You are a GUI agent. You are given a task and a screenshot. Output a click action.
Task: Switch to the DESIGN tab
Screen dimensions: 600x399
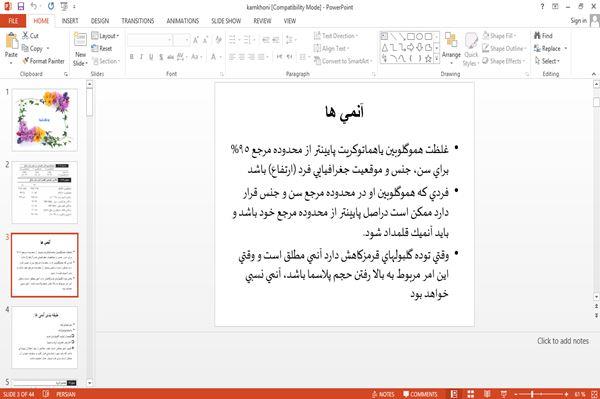(100, 21)
